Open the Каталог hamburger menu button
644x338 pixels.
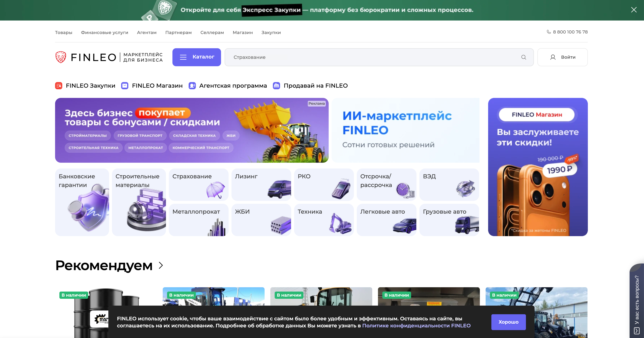click(197, 57)
